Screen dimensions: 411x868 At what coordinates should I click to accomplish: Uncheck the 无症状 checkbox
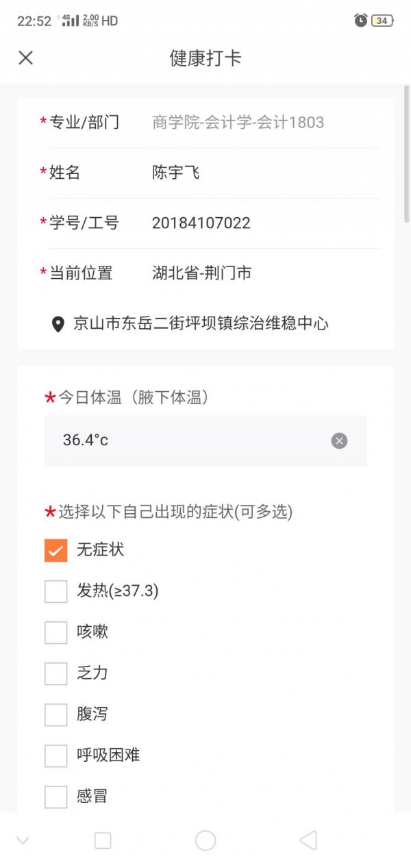coord(56,550)
